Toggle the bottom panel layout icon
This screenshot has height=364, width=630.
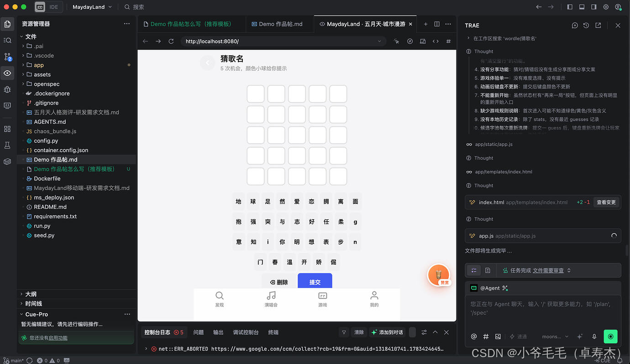coord(582,7)
